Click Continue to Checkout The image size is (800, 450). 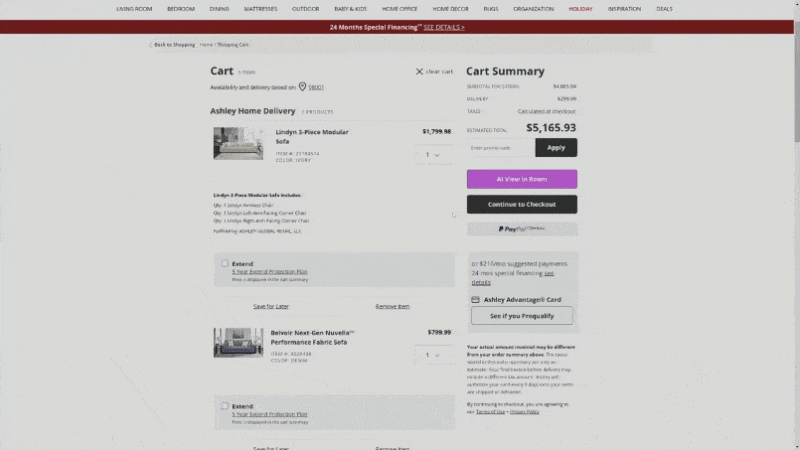coord(522,204)
